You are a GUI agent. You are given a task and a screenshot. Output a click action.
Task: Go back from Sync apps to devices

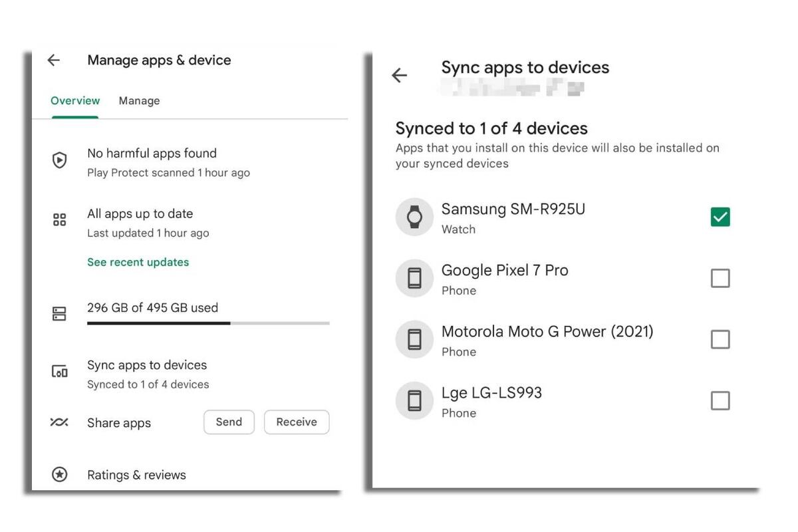point(399,76)
